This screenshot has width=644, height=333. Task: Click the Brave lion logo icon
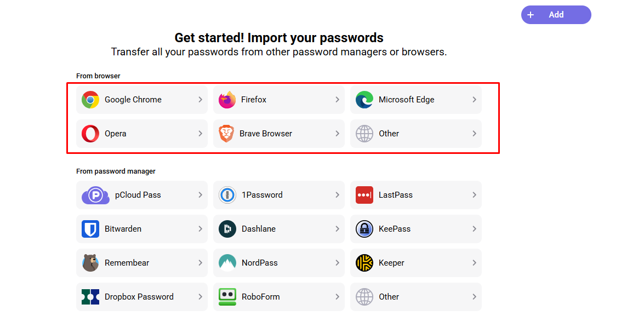(x=226, y=134)
